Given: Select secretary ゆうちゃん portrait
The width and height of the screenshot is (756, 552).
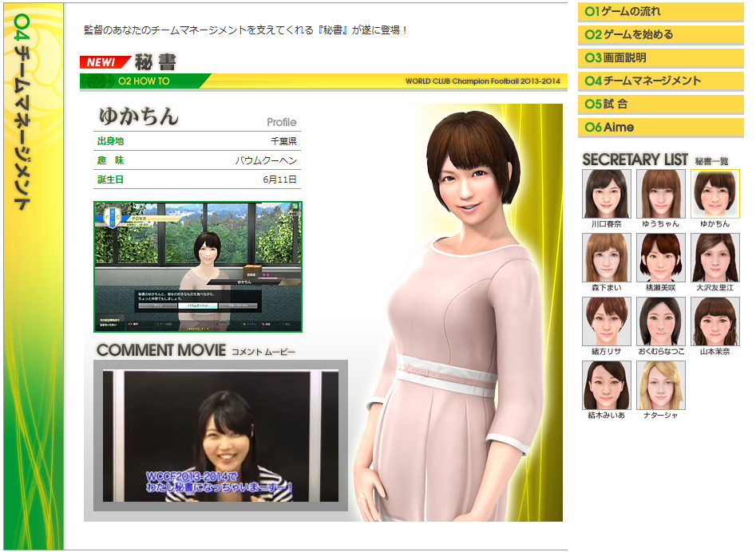Looking at the screenshot, I should click(660, 194).
